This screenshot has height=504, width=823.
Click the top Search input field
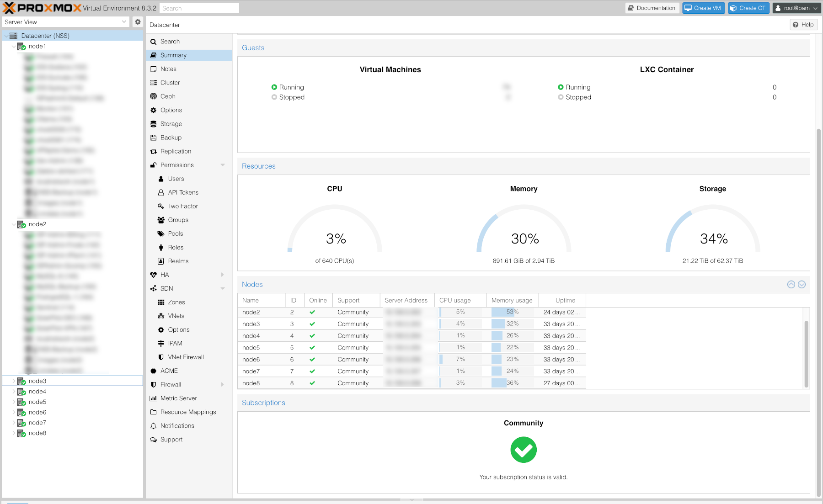[199, 8]
